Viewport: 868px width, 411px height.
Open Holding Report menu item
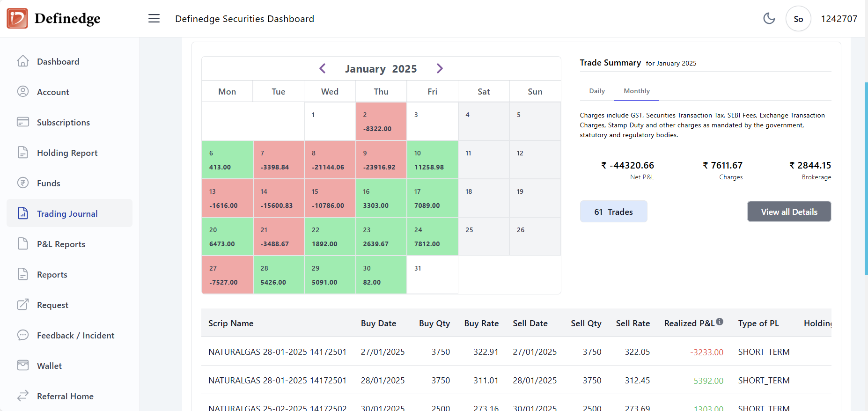pyautogui.click(x=69, y=153)
